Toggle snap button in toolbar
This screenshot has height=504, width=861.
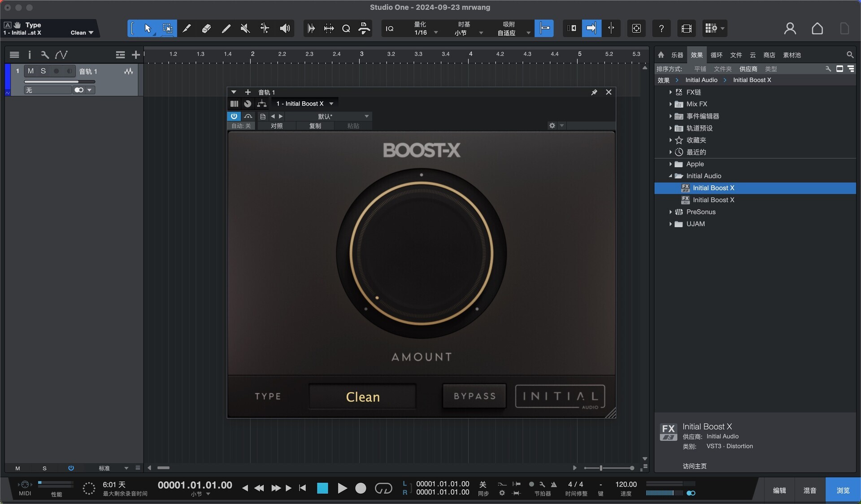click(544, 28)
